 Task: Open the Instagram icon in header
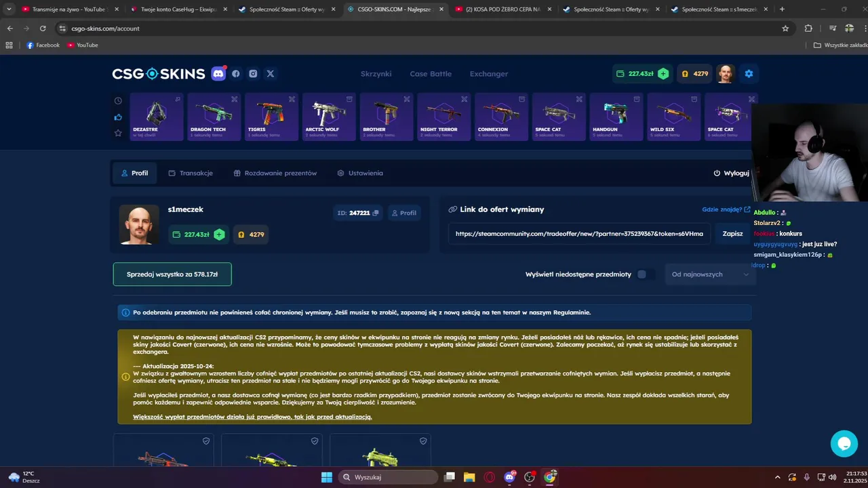[x=253, y=74]
